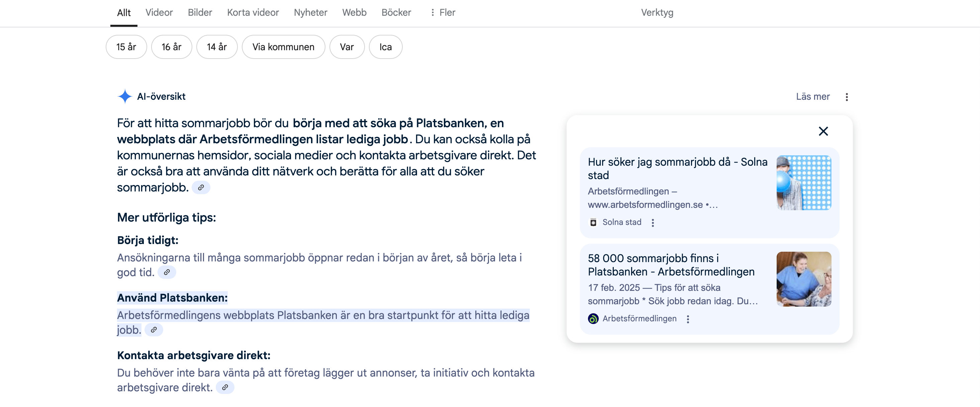
Task: Click link icon after Platsbanken 'jobb.'
Action: (x=154, y=330)
